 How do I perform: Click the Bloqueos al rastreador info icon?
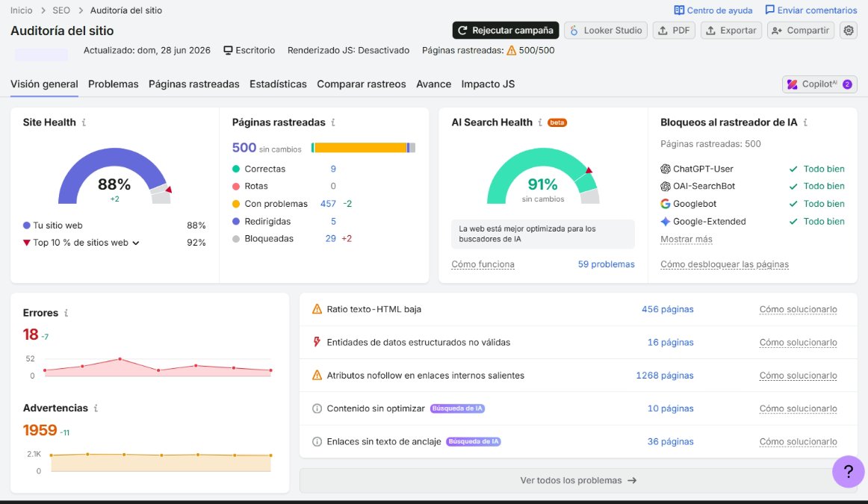coord(805,122)
